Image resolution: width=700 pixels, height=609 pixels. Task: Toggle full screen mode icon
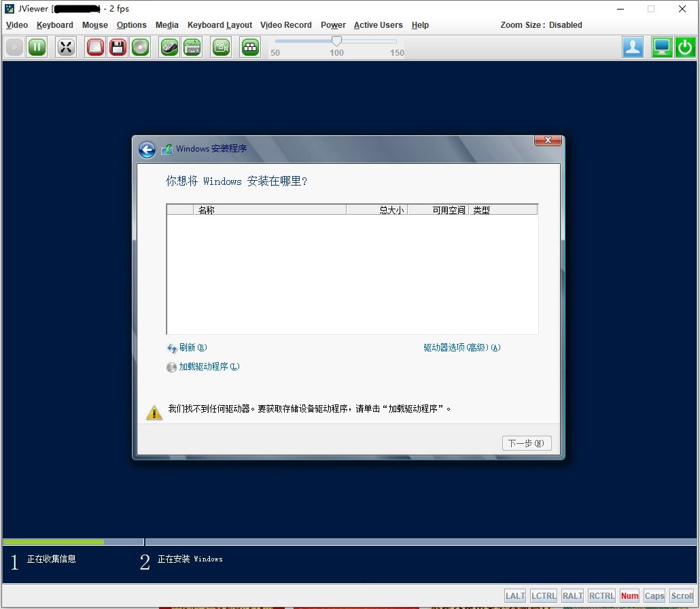[66, 47]
